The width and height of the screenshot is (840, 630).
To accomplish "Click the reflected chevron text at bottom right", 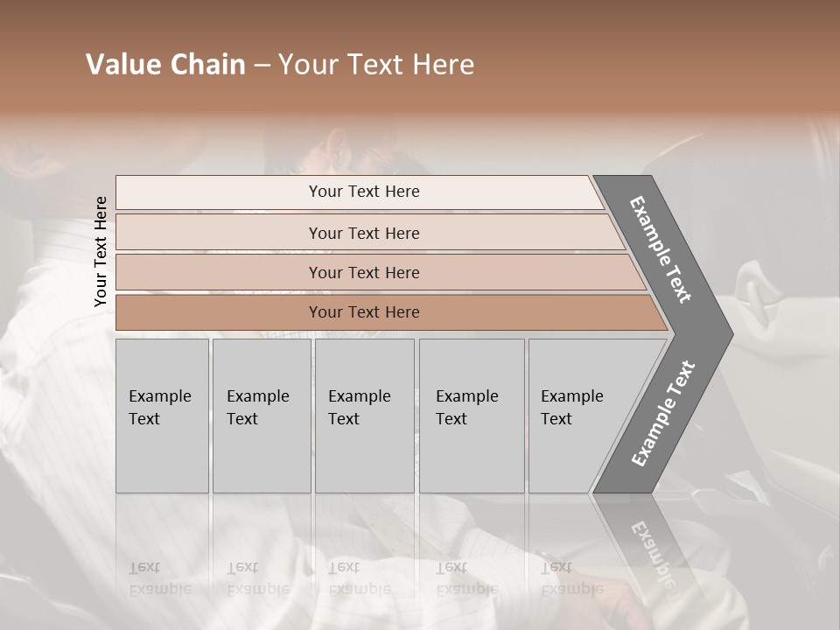I will (x=650, y=551).
